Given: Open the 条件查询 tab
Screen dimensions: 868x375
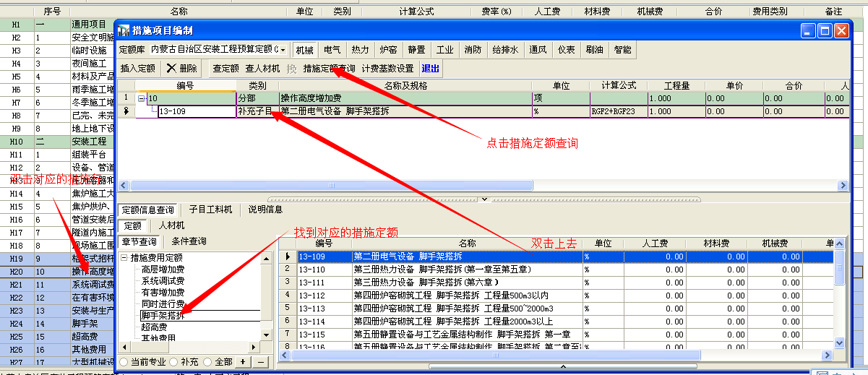Looking at the screenshot, I should [x=188, y=241].
